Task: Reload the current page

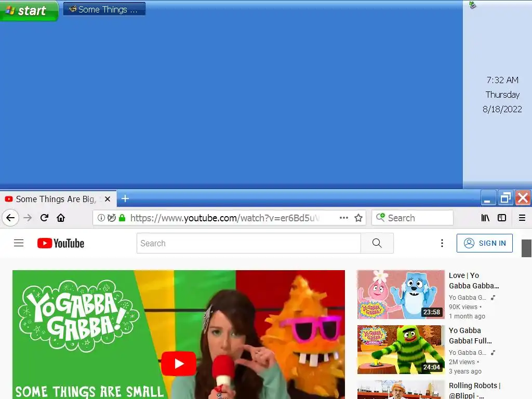Action: tap(45, 218)
